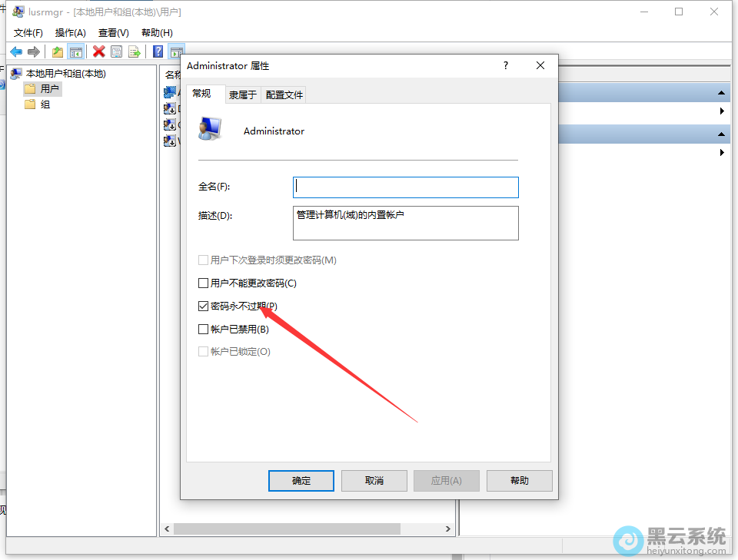The height and width of the screenshot is (560, 738).
Task: Open the 操作(A) menu
Action: (x=70, y=33)
